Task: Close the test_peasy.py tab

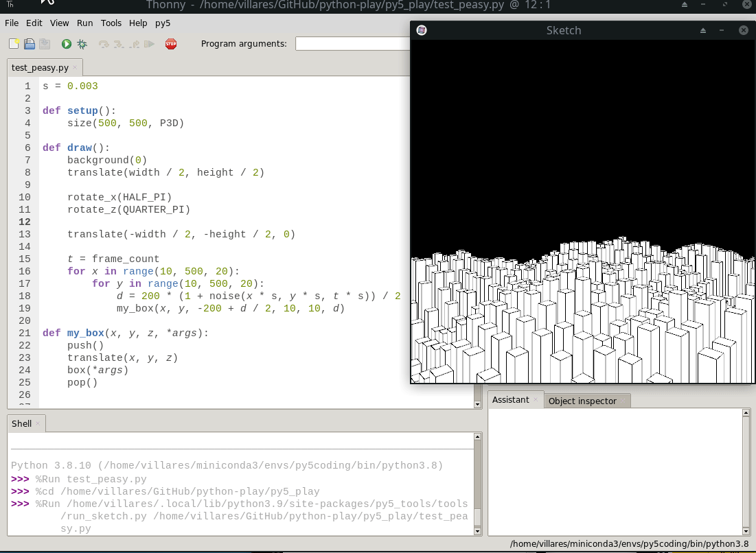Action: tap(74, 67)
